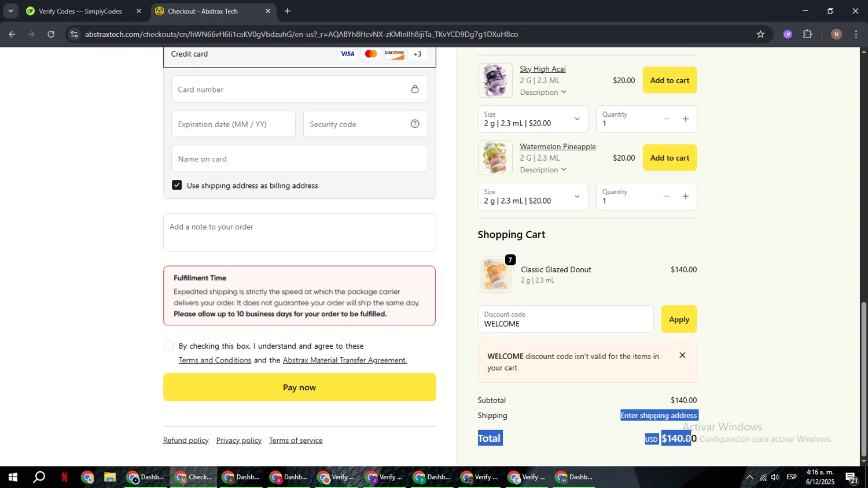Bookmark this page with the star icon
Screen dimensions: 868x488
pos(760,34)
